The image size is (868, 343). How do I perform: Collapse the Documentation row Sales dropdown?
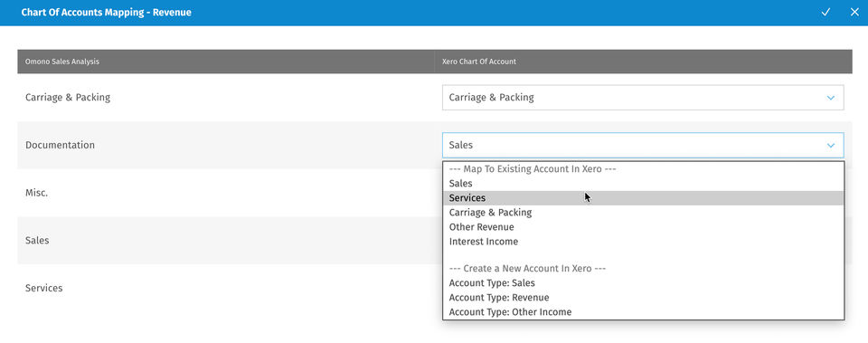pos(643,145)
